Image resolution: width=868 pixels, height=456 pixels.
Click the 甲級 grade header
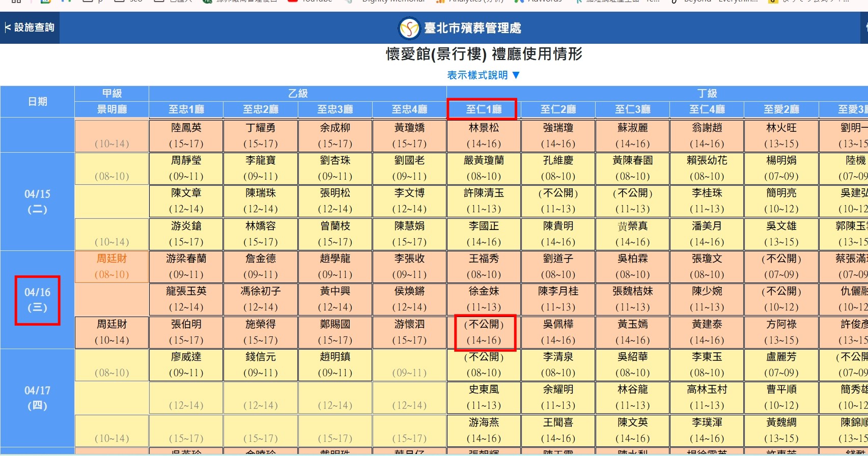112,94
